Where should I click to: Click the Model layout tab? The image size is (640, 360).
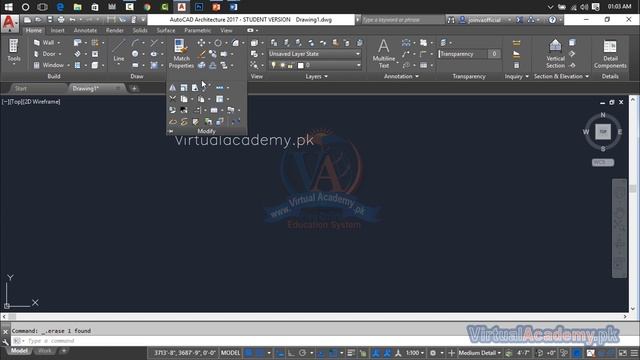pos(19,351)
